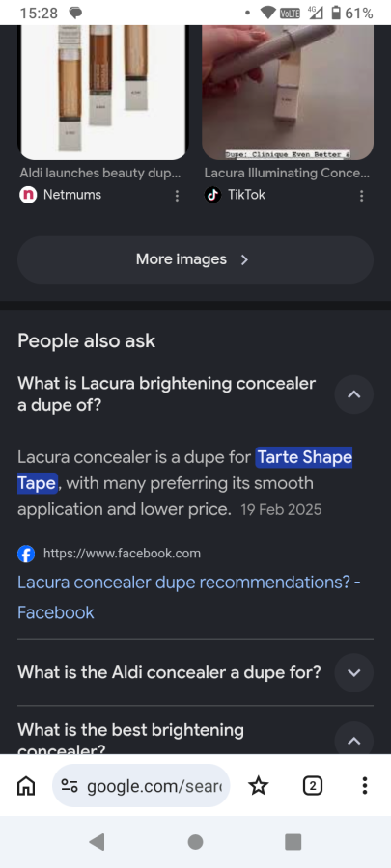Tap the Android home circle button

point(195,841)
